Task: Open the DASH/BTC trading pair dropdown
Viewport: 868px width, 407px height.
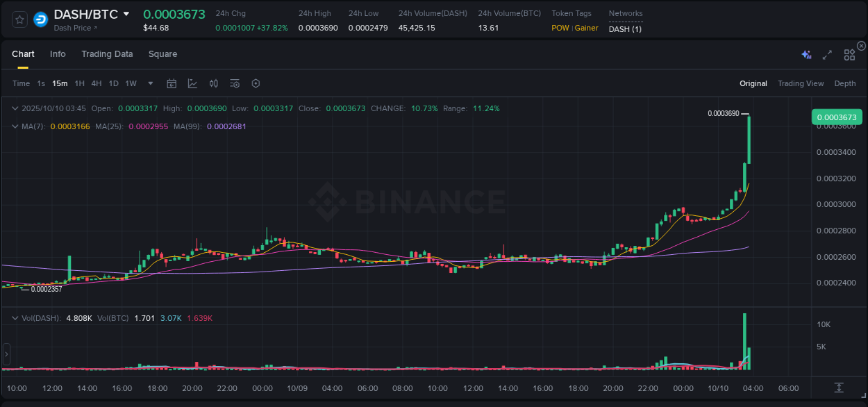Action: (126, 13)
